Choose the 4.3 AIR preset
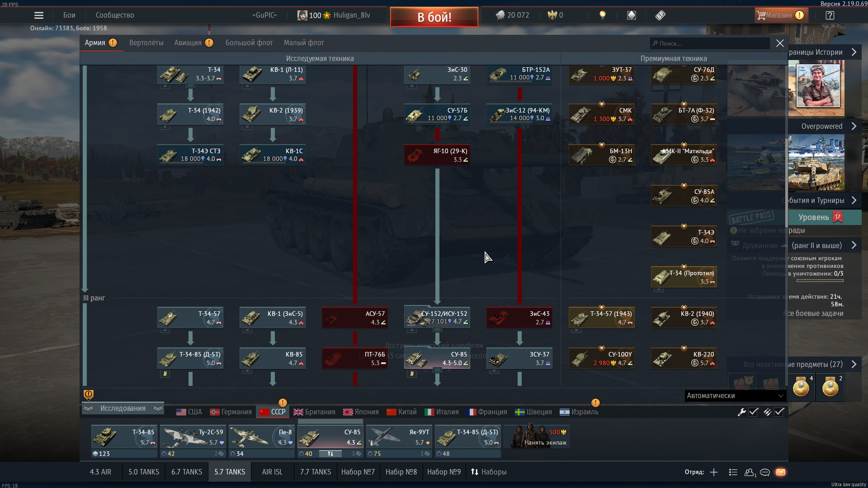 pyautogui.click(x=100, y=472)
